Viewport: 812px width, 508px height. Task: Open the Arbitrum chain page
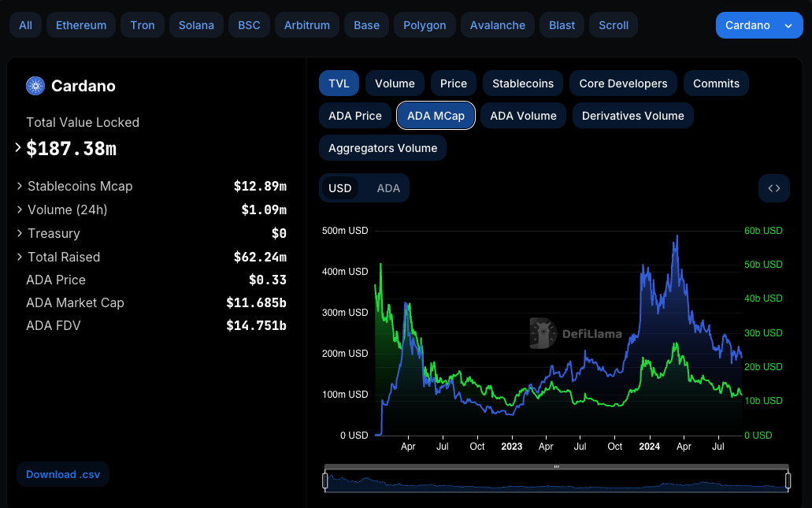click(307, 25)
